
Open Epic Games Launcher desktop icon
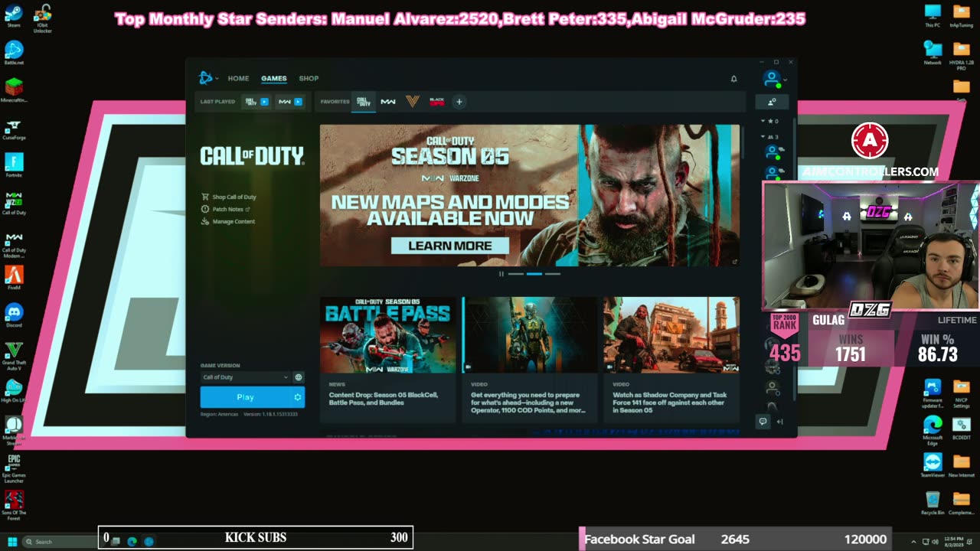tap(14, 469)
